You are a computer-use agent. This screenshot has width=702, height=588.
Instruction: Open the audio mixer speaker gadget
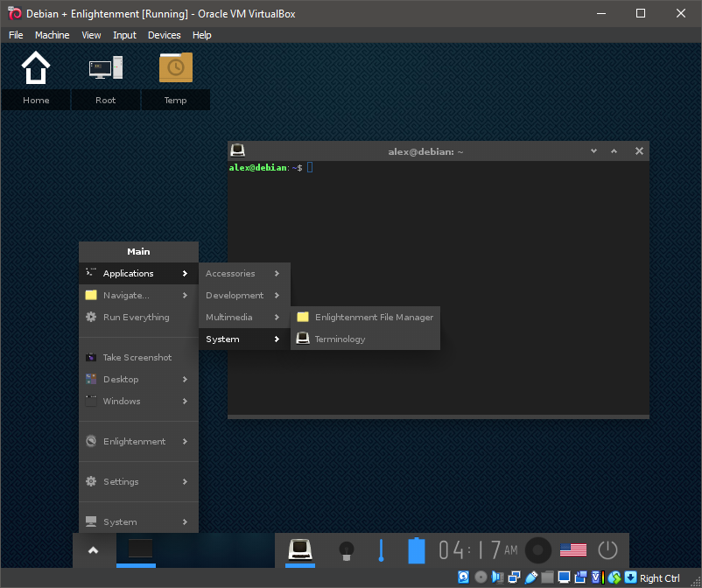point(538,550)
